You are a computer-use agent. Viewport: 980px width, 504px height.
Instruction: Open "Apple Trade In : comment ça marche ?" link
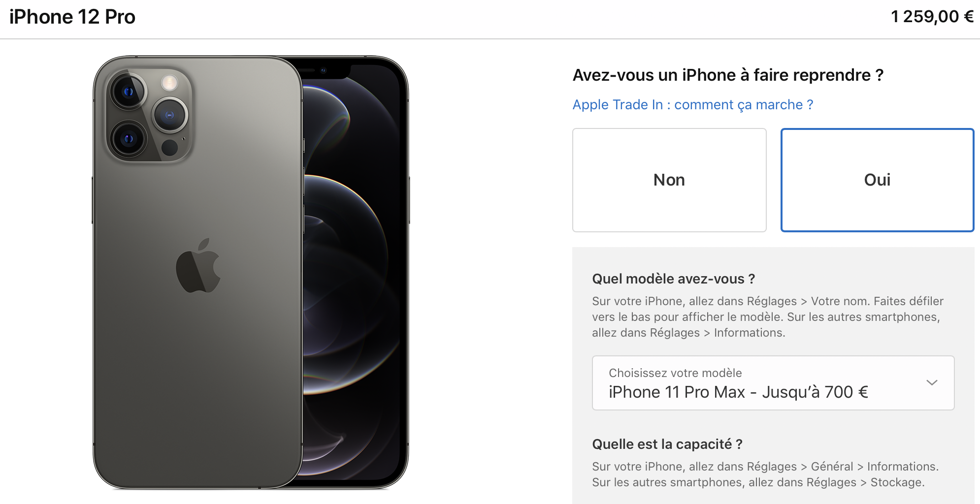click(x=692, y=105)
